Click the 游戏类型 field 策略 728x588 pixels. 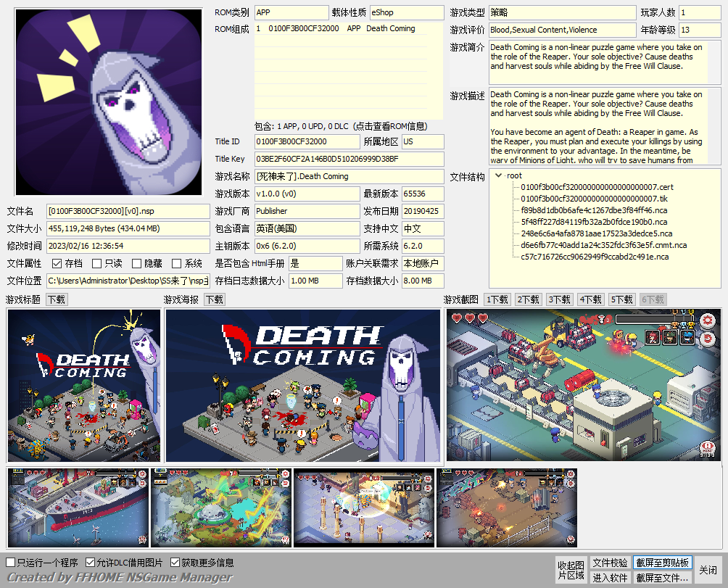coord(562,12)
